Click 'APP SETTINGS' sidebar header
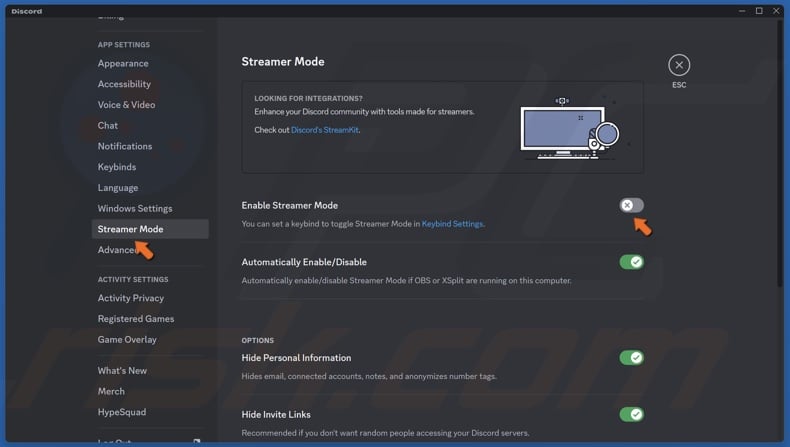This screenshot has height=447, width=790. click(124, 45)
